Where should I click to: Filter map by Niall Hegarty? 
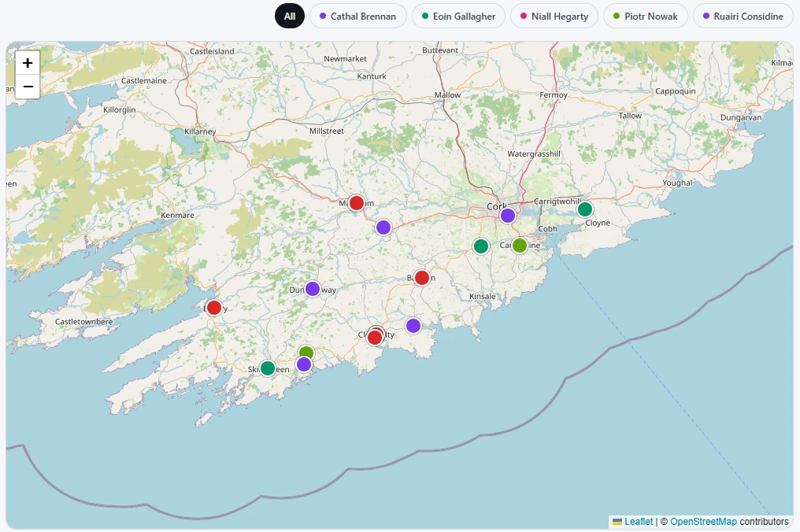(554, 16)
